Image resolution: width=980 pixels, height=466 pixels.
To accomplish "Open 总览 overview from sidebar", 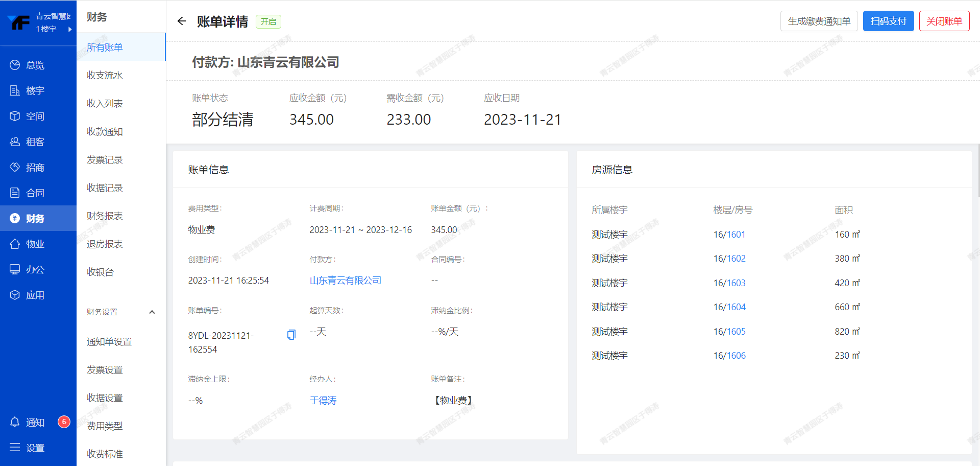I will pyautogui.click(x=35, y=65).
